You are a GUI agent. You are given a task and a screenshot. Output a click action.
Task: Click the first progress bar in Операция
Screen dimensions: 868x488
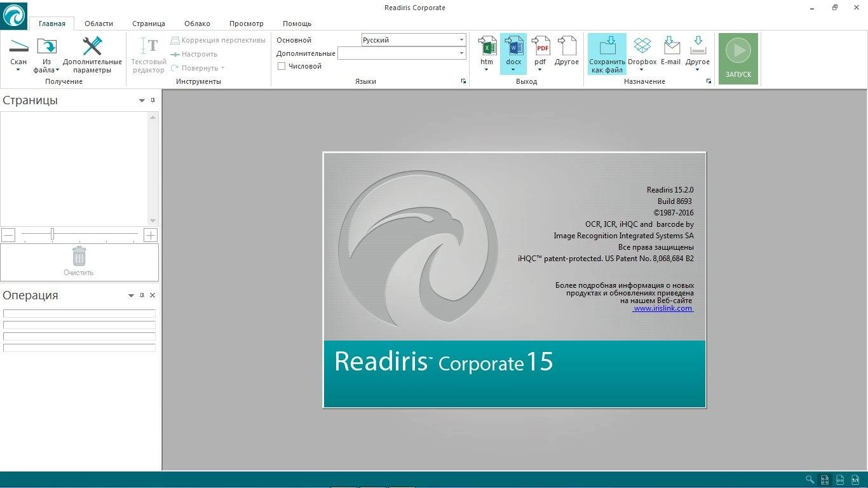click(79, 313)
